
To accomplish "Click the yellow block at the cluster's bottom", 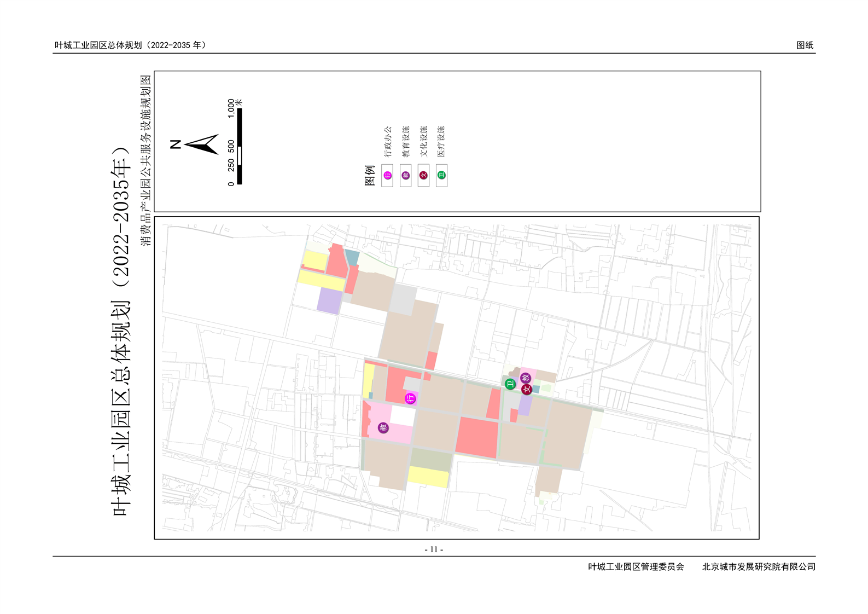I will click(x=428, y=477).
